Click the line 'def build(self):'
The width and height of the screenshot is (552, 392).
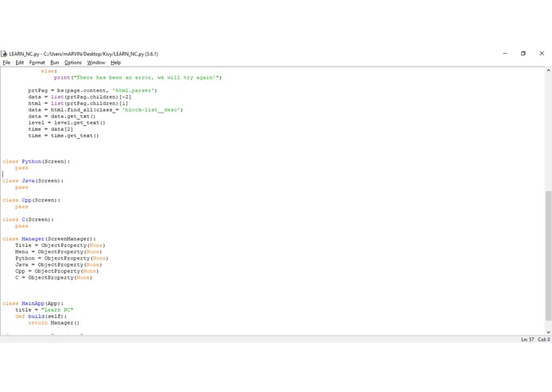41,316
